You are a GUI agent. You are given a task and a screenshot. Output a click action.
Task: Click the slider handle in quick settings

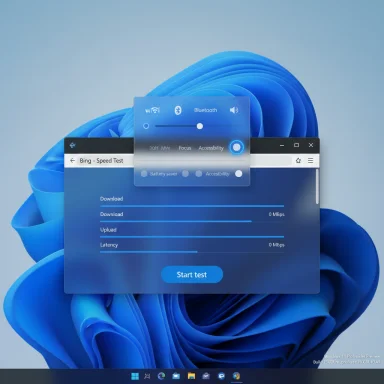coord(200,126)
